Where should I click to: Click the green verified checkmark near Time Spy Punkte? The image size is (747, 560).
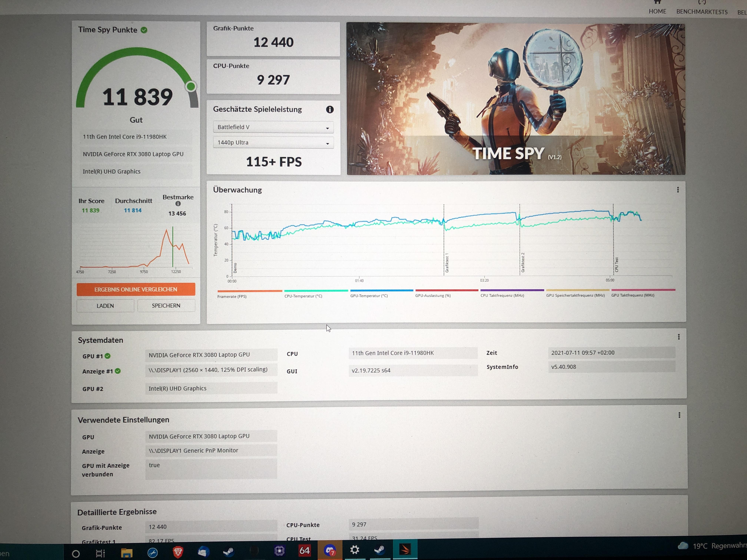point(144,30)
